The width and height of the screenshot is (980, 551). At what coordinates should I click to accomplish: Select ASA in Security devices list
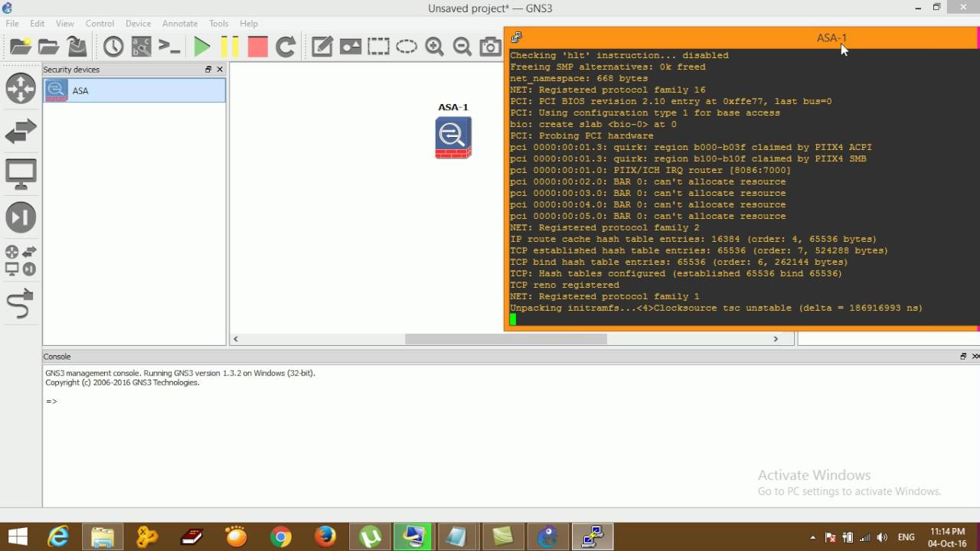[x=135, y=90]
